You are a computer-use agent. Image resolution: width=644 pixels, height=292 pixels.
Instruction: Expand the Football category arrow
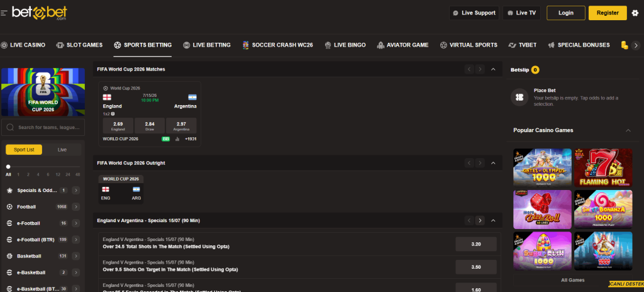pos(76,207)
